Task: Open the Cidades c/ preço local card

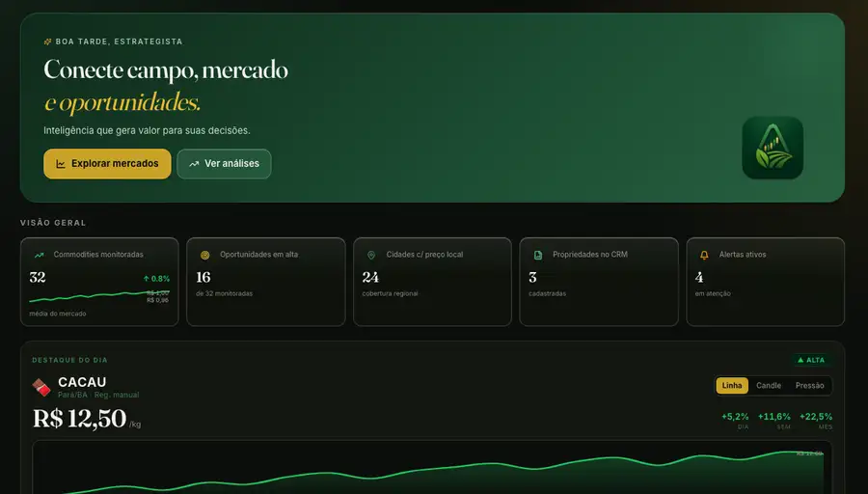Action: [x=432, y=282]
